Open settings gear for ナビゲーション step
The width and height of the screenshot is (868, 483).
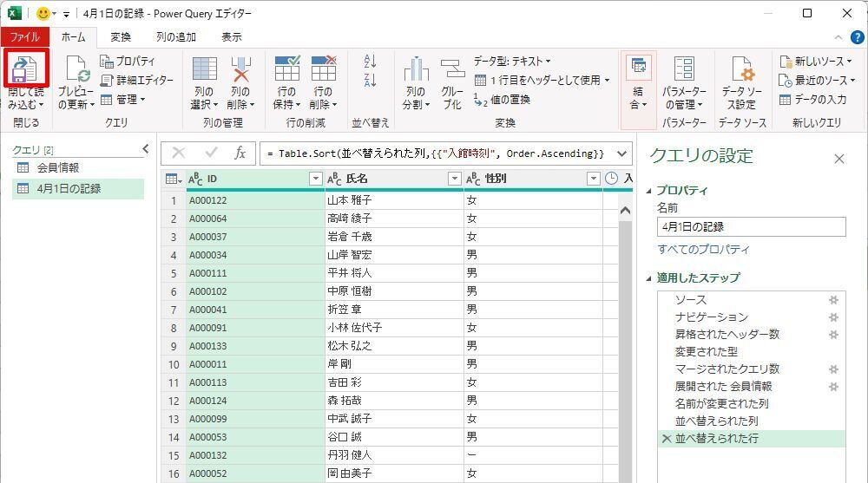coord(833,317)
